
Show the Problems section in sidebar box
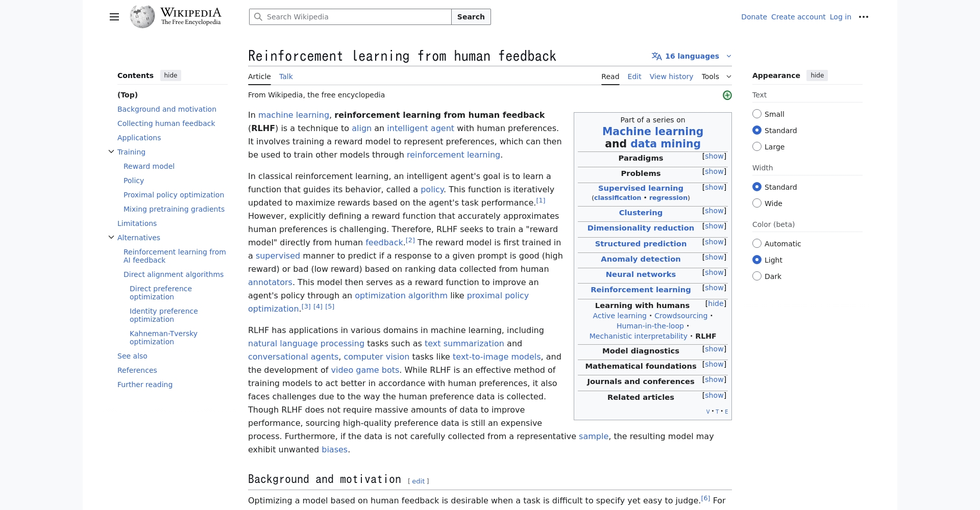[x=714, y=171]
